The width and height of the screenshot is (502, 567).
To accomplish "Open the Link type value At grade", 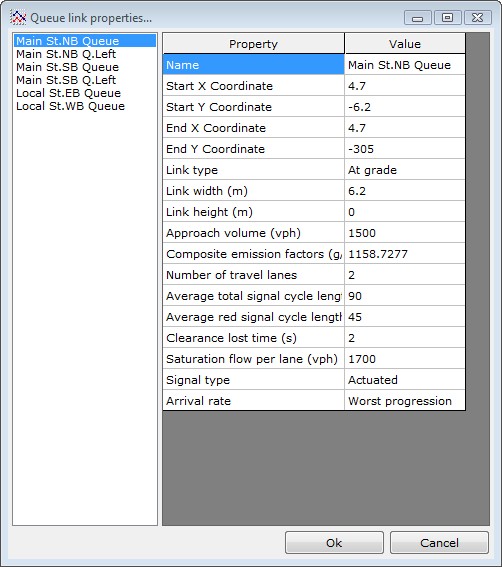I will click(405, 170).
